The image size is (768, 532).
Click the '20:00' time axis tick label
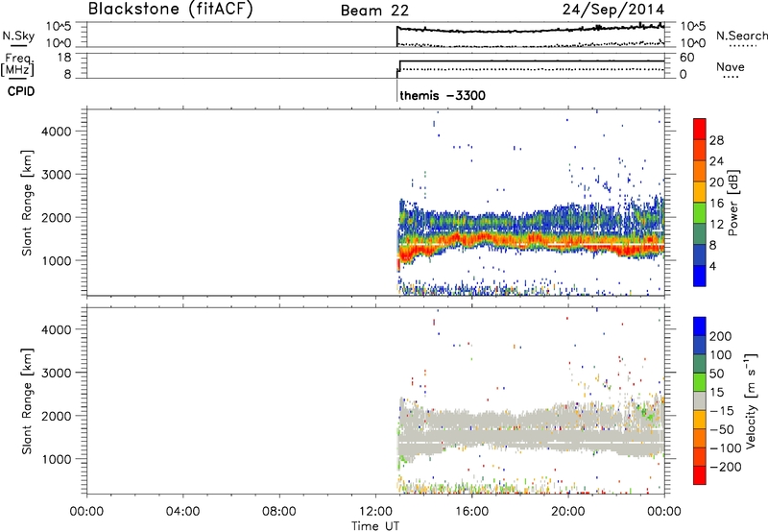tap(568, 512)
